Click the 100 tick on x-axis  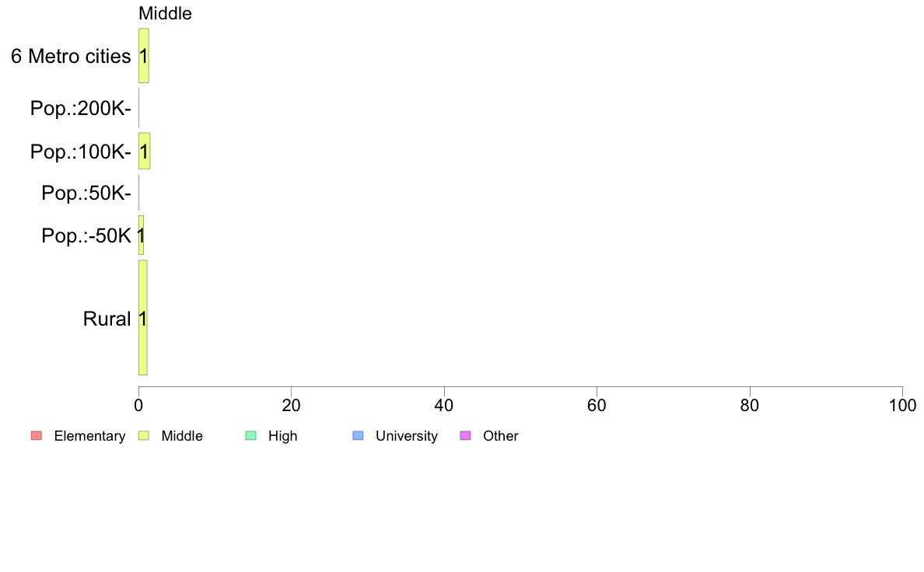902,405
